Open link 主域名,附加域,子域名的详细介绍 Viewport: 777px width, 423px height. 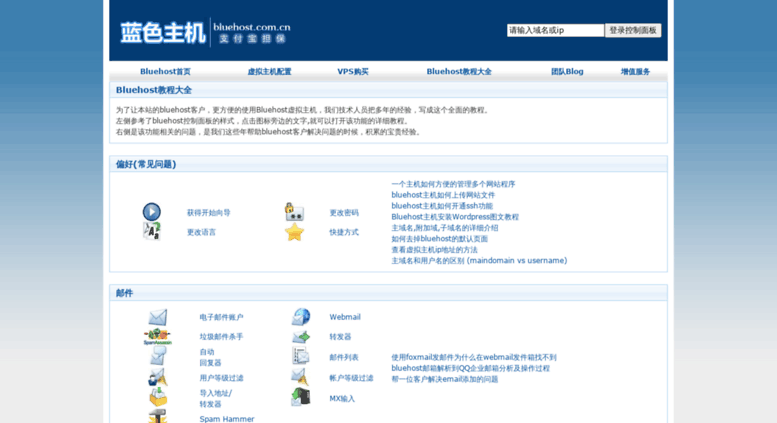[444, 227]
